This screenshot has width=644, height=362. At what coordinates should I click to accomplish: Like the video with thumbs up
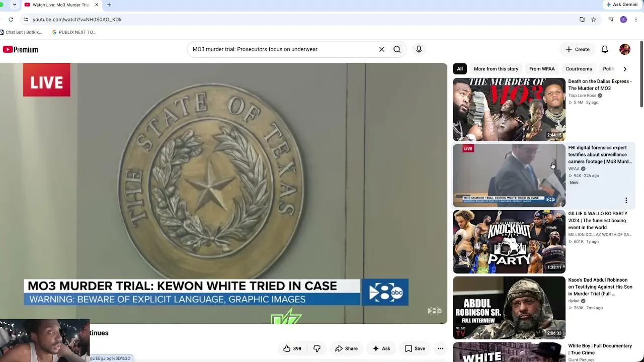click(292, 348)
